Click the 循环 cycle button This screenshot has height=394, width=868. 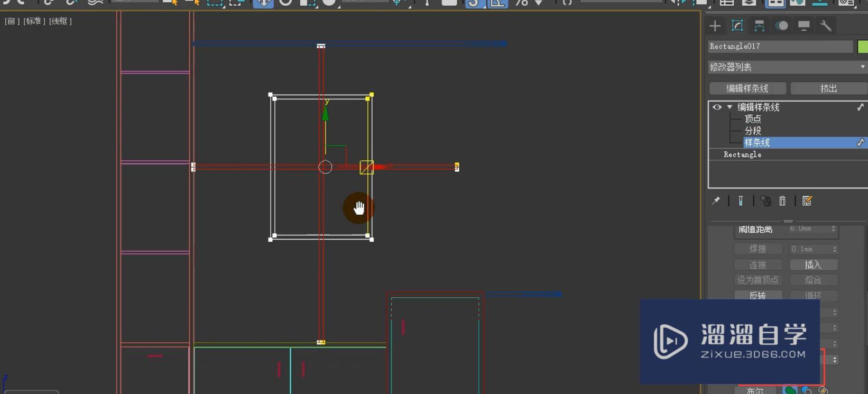tap(813, 296)
